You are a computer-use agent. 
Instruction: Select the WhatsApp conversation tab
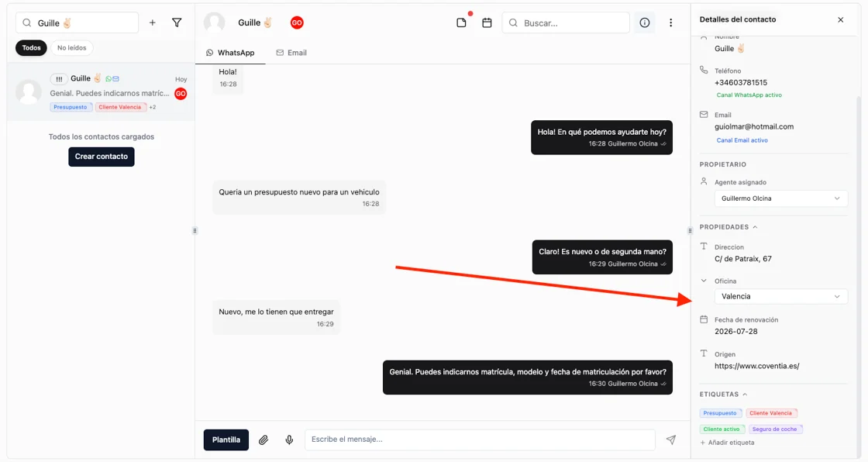point(230,53)
